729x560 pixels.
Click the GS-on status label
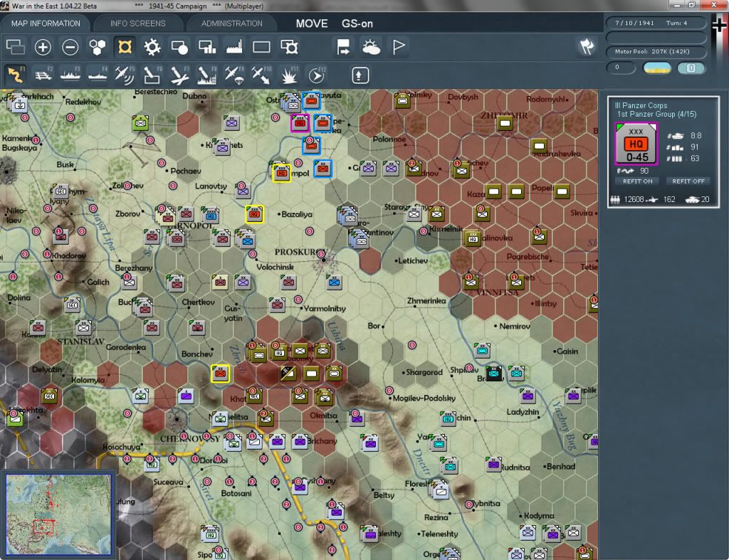[x=357, y=23]
